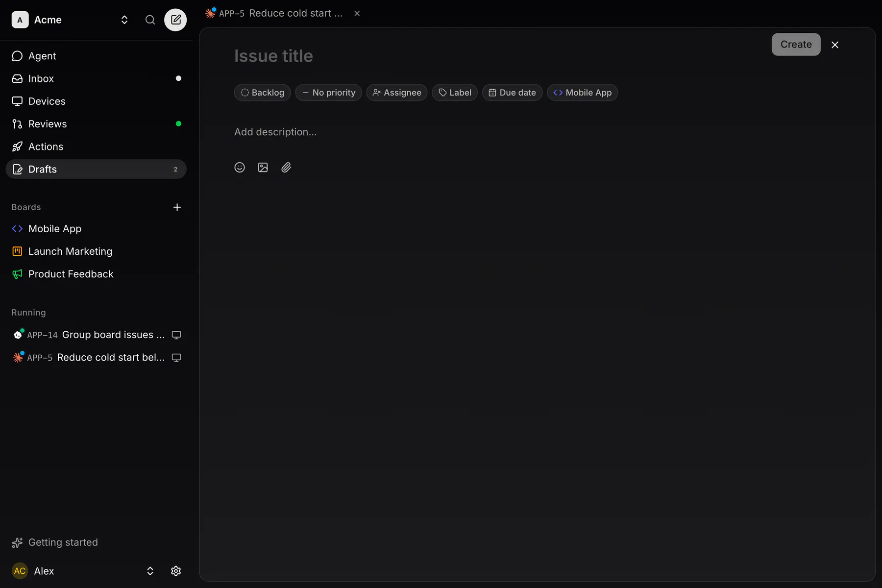Image resolution: width=882 pixels, height=588 pixels.
Task: Click the compose new issue icon
Action: pos(175,20)
